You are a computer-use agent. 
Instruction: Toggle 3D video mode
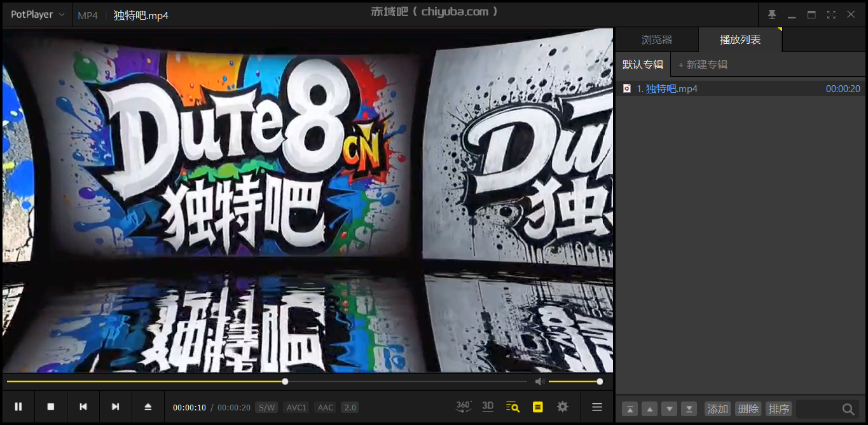point(488,407)
